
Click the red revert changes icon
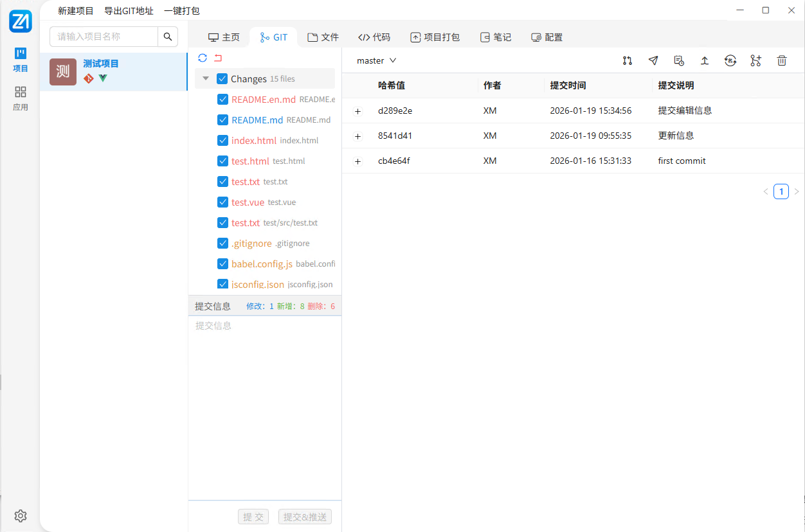[x=218, y=58]
